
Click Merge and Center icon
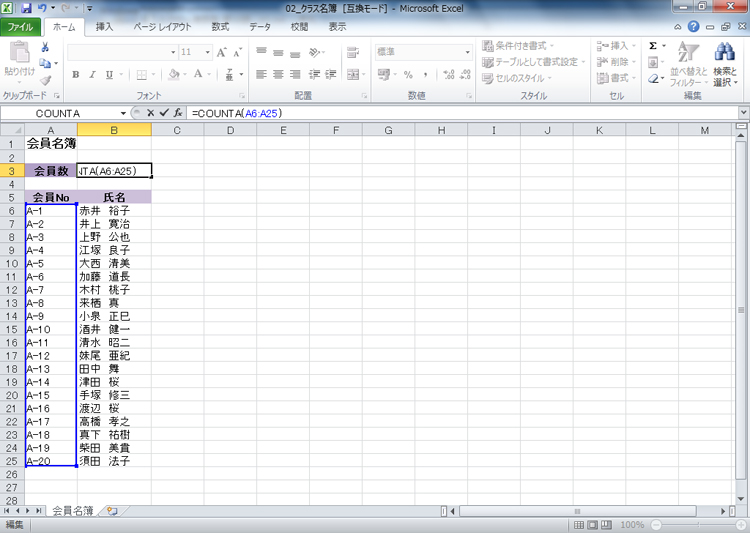point(353,74)
